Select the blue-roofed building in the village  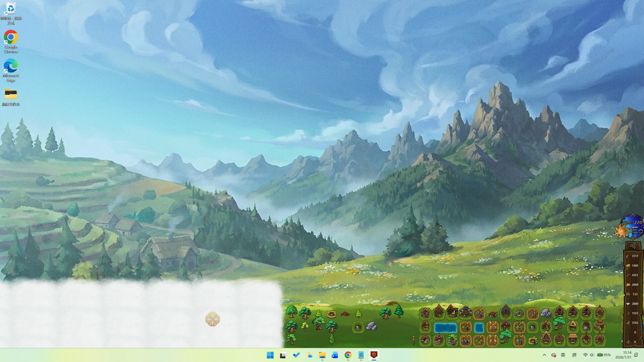pyautogui.click(x=506, y=310)
